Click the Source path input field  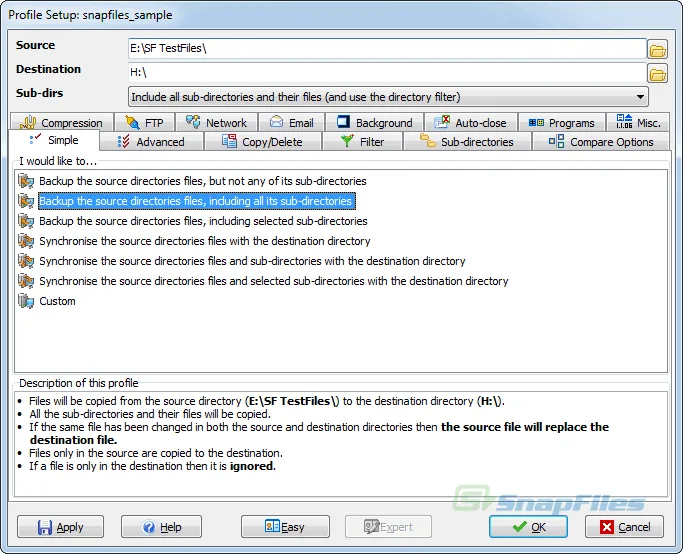tap(387, 48)
